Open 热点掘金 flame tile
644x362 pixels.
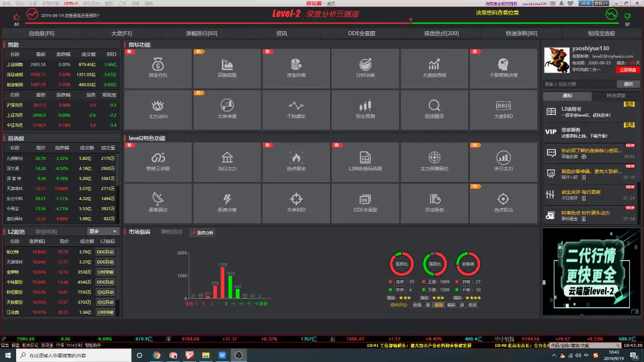pos(296,162)
